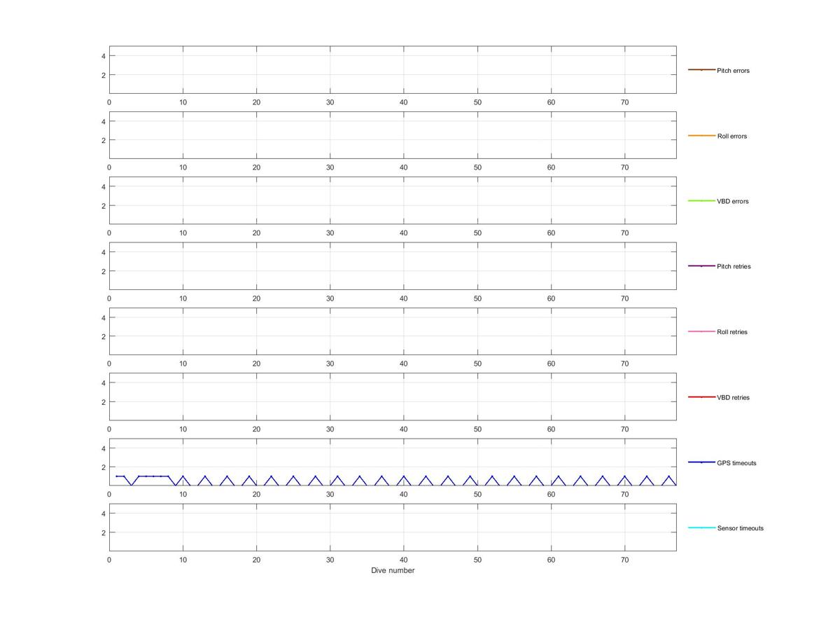Screen dimensions: 840x620
Task: Click y-axis tick 2 on the Sensor timeouts plot
Action: pos(104,532)
